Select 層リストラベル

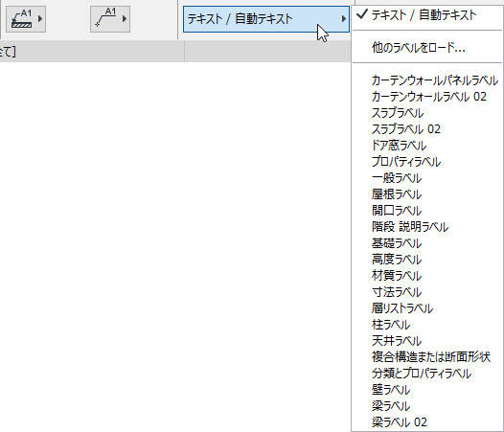426,308
